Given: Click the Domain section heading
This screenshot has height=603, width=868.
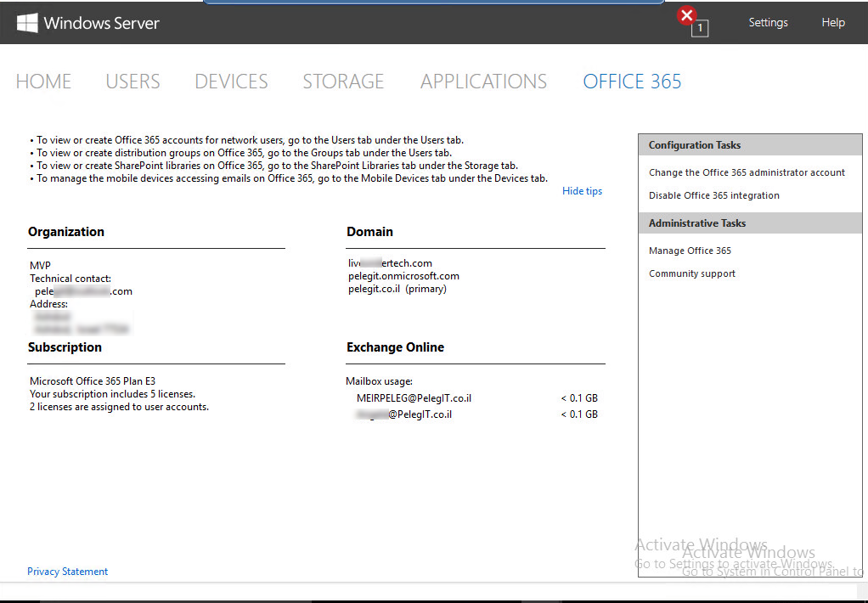Looking at the screenshot, I should click(x=369, y=232).
